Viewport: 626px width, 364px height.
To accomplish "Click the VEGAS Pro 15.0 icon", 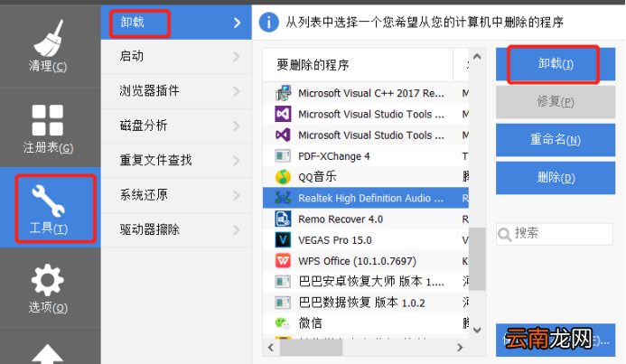I will [283, 240].
